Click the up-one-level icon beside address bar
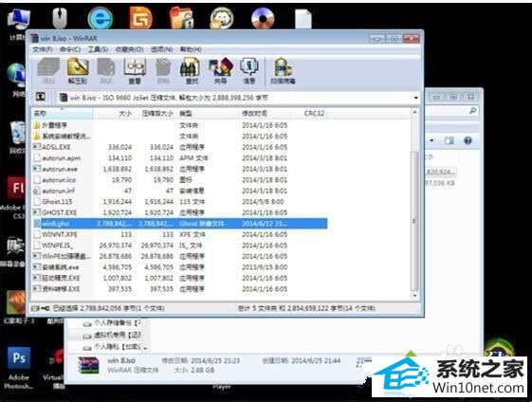Viewport: 532px width, 402px height. pos(41,97)
